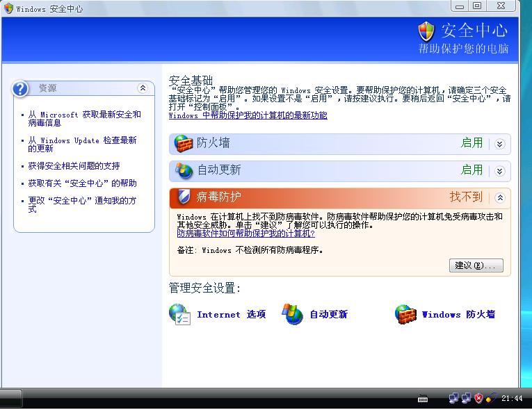Click the blue question mark icon beside 资源
The image size is (532, 410).
coord(20,89)
